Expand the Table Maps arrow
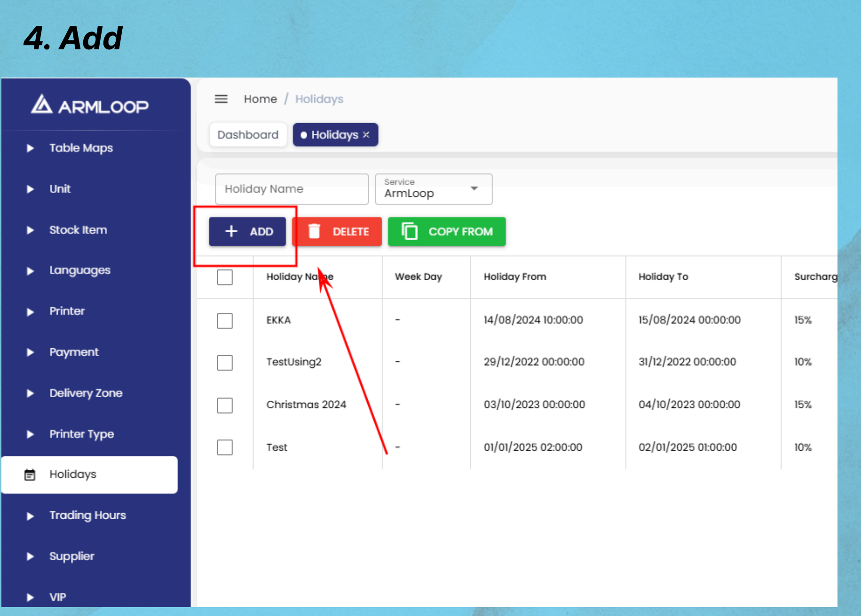This screenshot has width=861, height=616. coord(30,148)
